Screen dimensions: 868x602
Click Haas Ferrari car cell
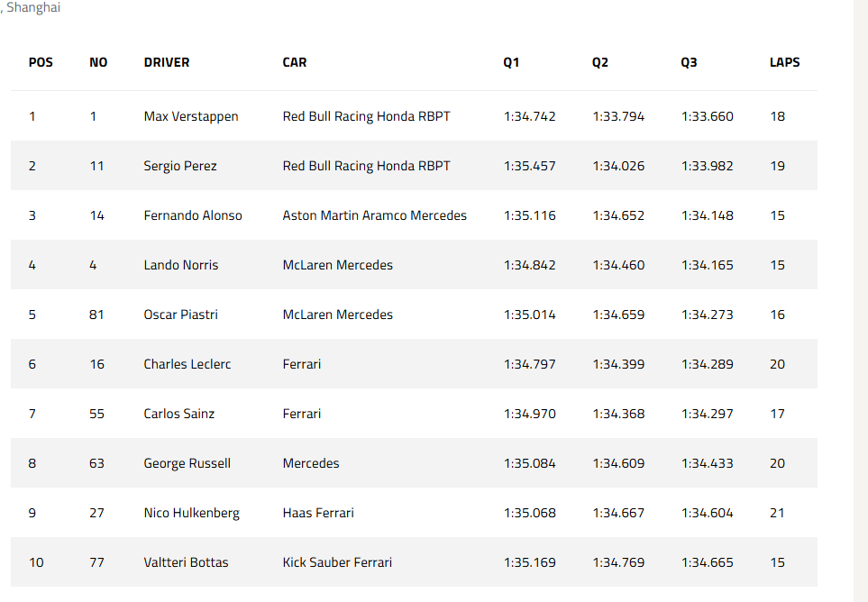pos(318,513)
